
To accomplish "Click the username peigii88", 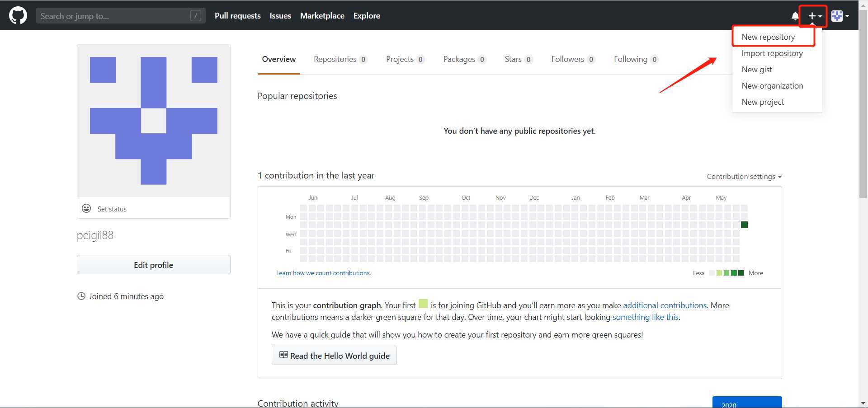I will 95,235.
